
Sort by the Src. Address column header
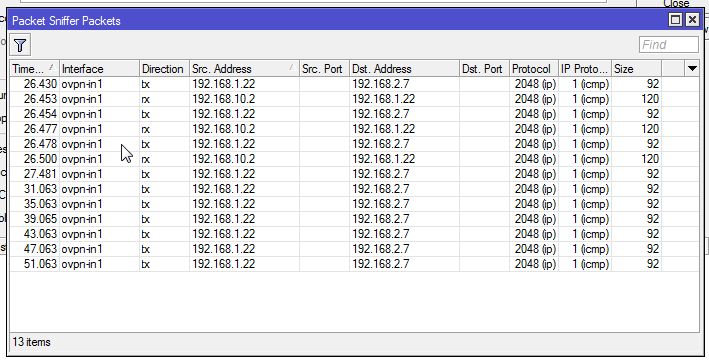244,69
